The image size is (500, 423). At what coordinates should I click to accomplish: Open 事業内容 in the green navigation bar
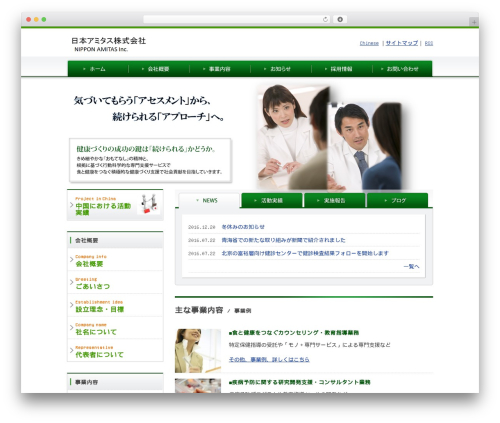[220, 69]
